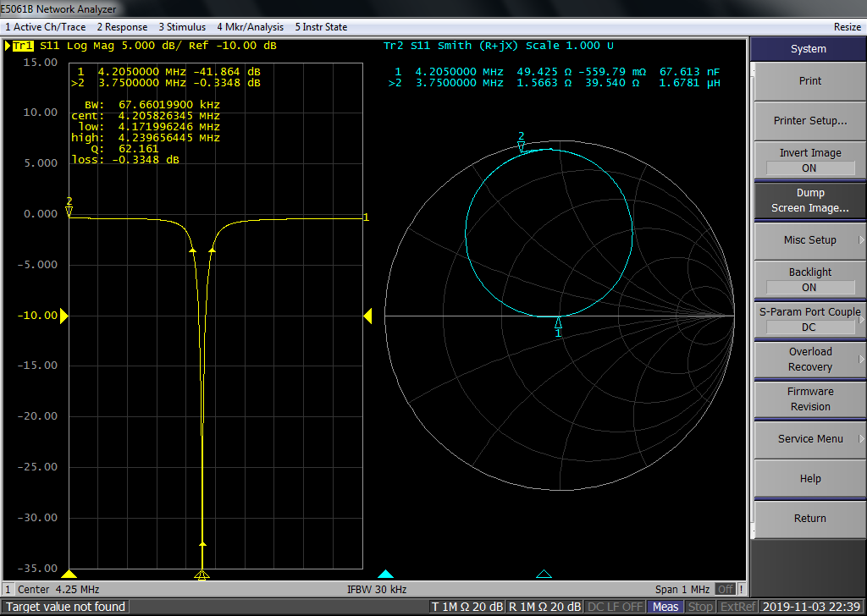867x616 pixels.
Task: Toggle the Off indicator beside Span
Action: [x=725, y=589]
